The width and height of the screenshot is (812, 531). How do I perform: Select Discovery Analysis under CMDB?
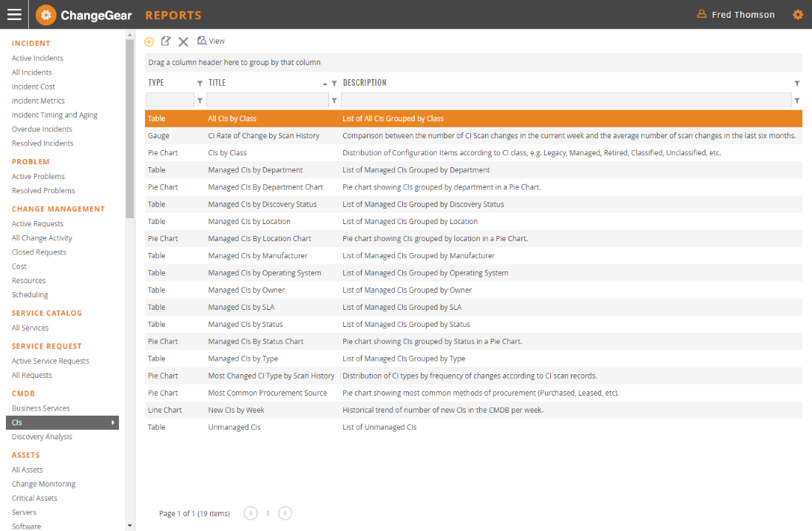42,437
